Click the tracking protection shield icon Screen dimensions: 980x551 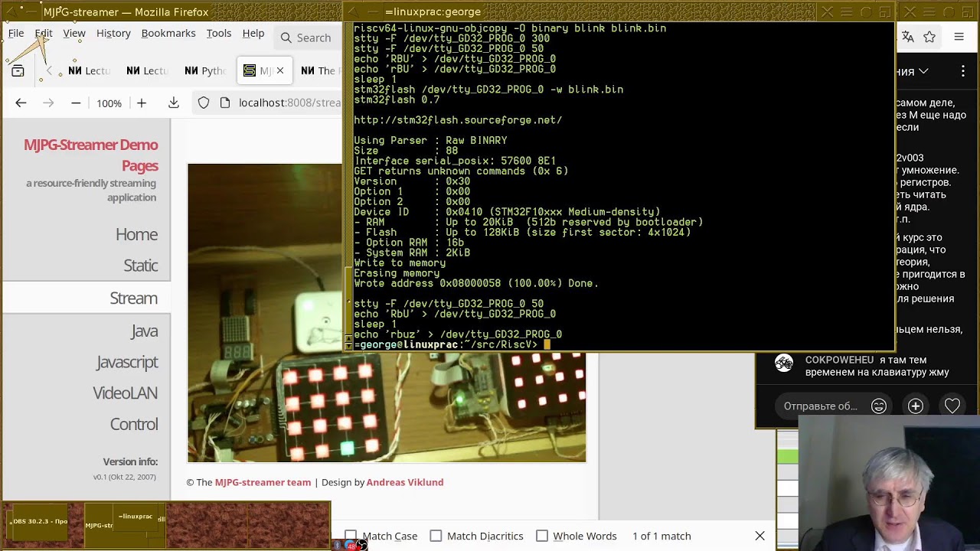(204, 103)
